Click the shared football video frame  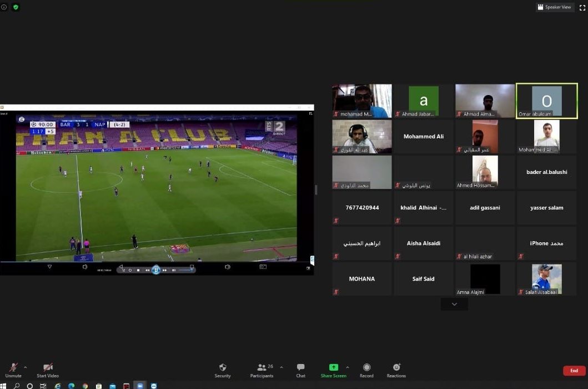tap(157, 188)
